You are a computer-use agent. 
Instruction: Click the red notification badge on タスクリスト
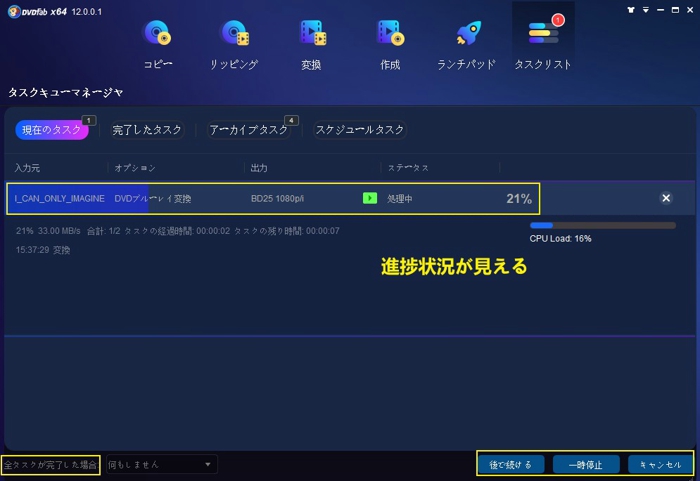(558, 20)
